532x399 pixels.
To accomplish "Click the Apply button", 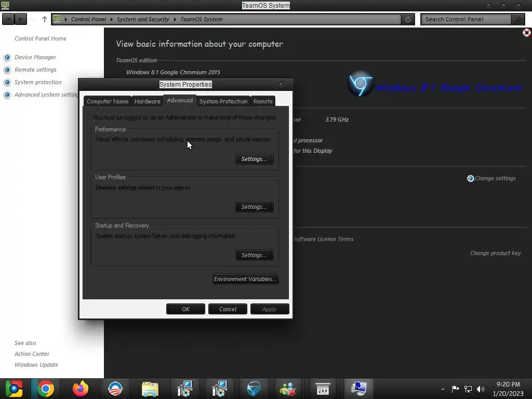I will pyautogui.click(x=270, y=309).
